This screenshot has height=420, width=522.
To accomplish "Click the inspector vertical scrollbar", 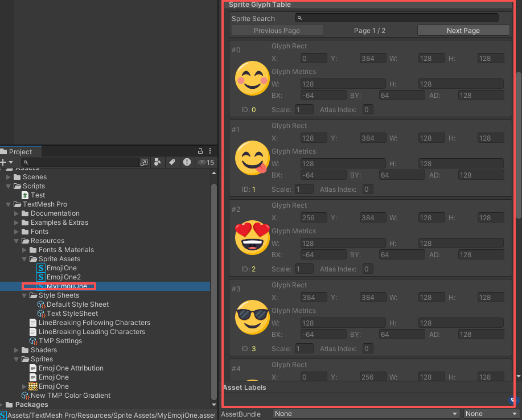I will 519,145.
